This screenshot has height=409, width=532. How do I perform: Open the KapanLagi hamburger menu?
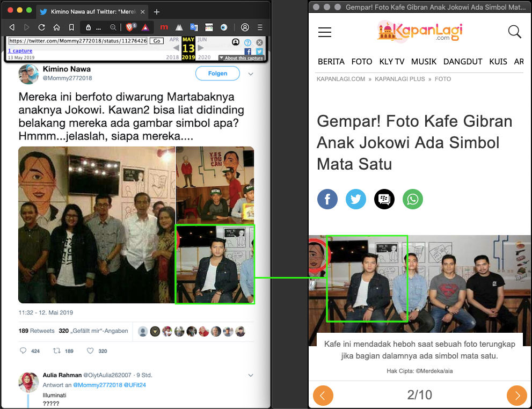pos(325,32)
